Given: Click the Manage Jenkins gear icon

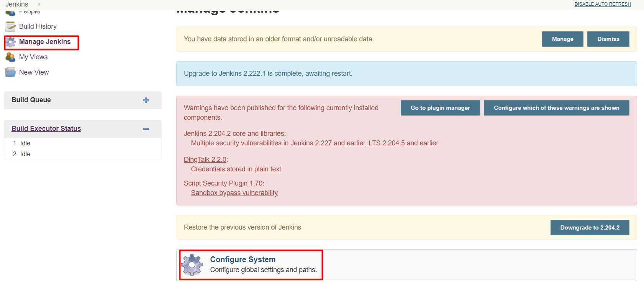Looking at the screenshot, I should pos(11,42).
